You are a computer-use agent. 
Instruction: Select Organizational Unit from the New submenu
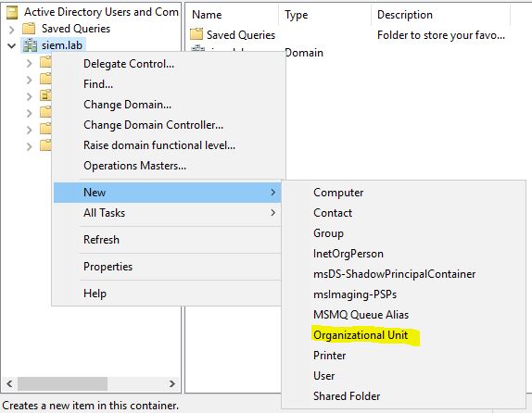point(361,335)
